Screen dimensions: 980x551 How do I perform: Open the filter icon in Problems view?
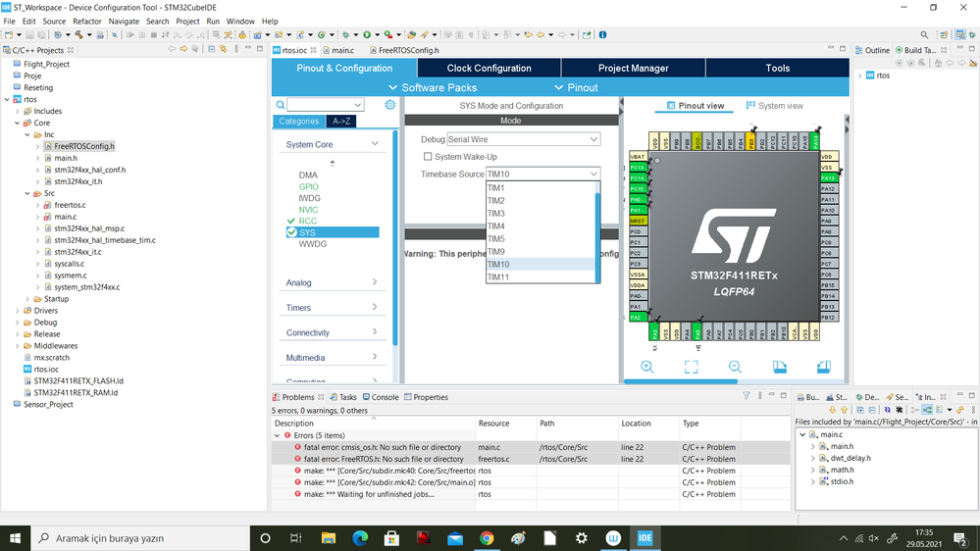[747, 396]
